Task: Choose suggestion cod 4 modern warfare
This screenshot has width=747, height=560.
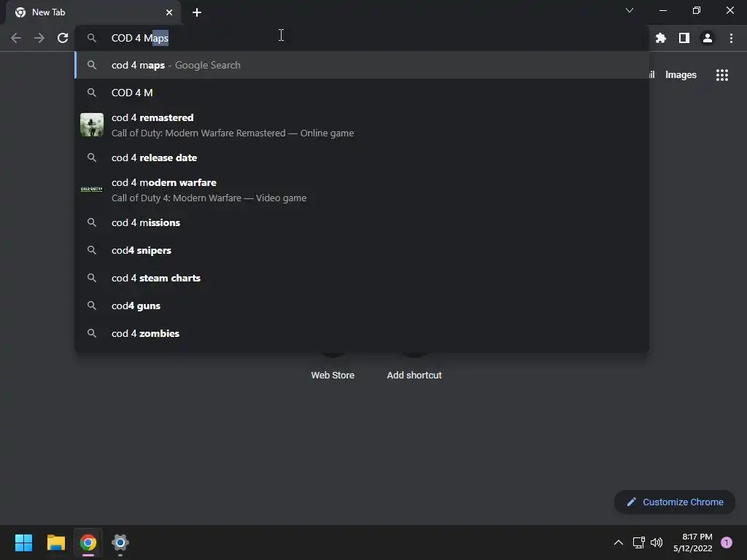Action: 362,190
